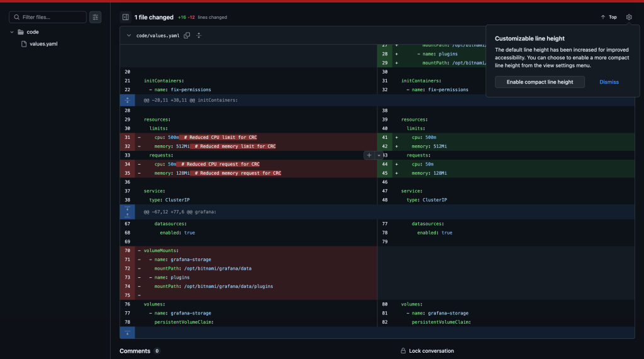Select removed line 31 cpu limit
The width and height of the screenshot is (644, 359).
pyautogui.click(x=248, y=138)
